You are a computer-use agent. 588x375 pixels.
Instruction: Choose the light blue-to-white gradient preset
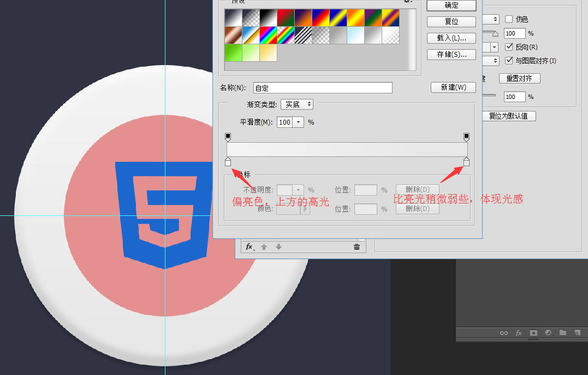click(x=355, y=36)
